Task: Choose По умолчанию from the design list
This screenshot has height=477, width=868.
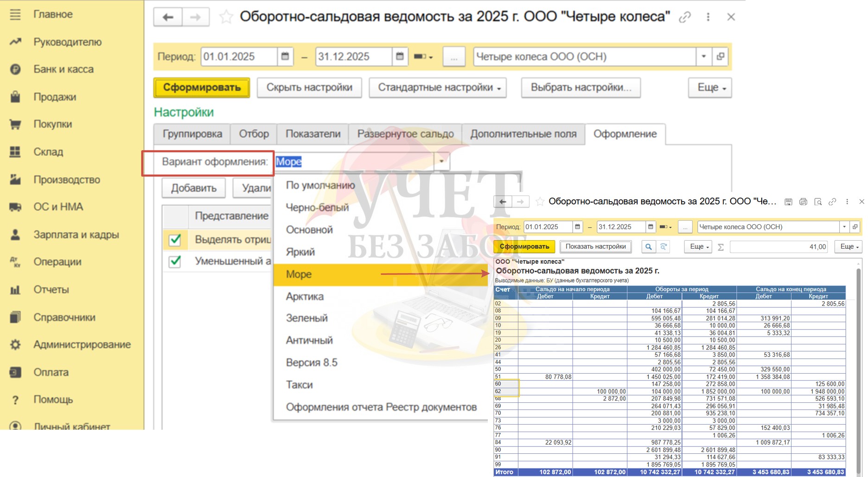Action: click(x=380, y=185)
